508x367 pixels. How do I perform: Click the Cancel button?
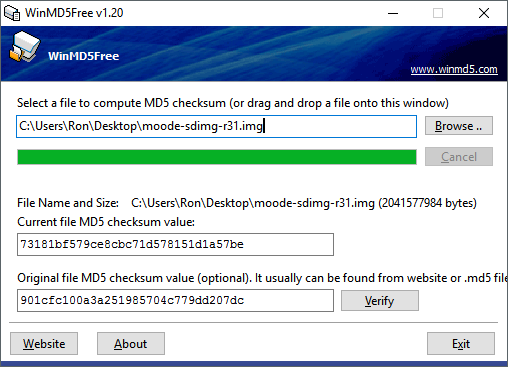[x=459, y=157]
